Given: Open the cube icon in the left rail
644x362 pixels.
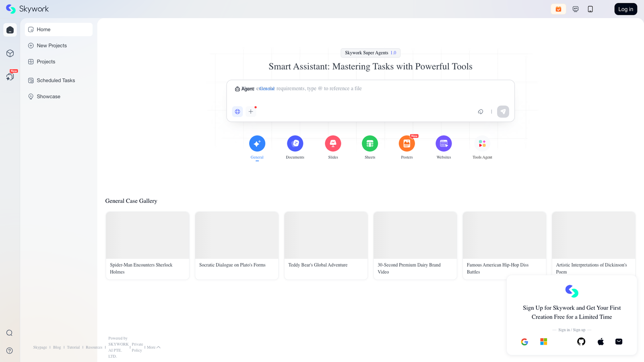Looking at the screenshot, I should 10,53.
